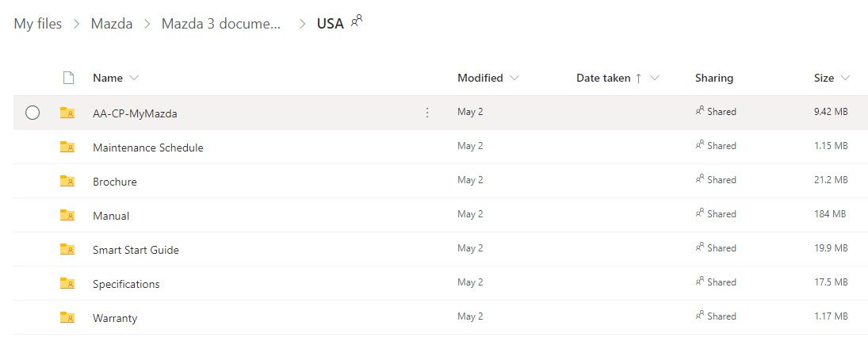Go to My files breadcrumb

coord(37,24)
